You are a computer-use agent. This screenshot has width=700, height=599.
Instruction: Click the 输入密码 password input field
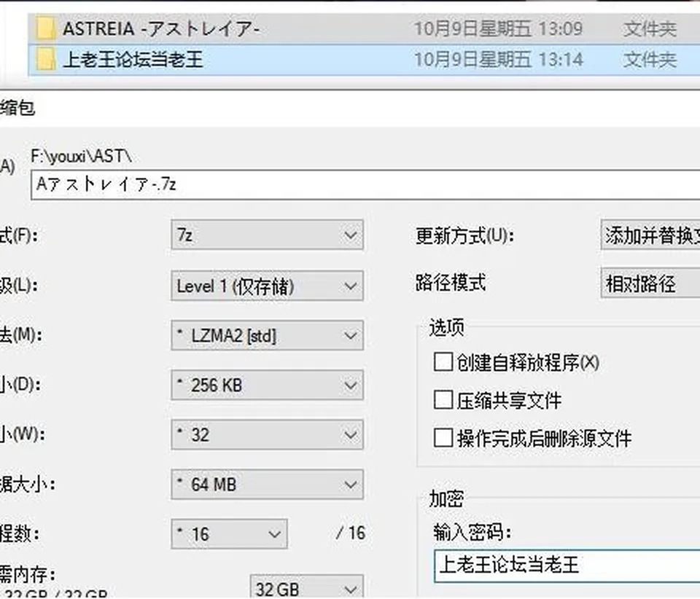[x=567, y=565]
